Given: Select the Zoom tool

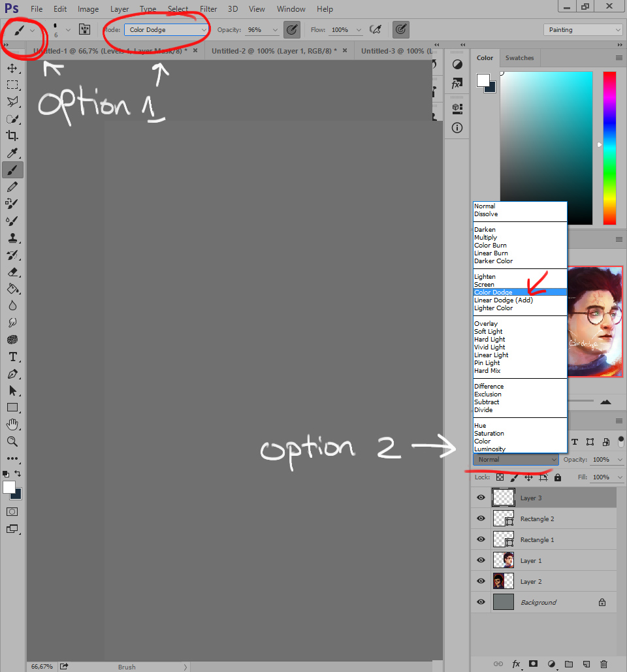Looking at the screenshot, I should (x=12, y=441).
